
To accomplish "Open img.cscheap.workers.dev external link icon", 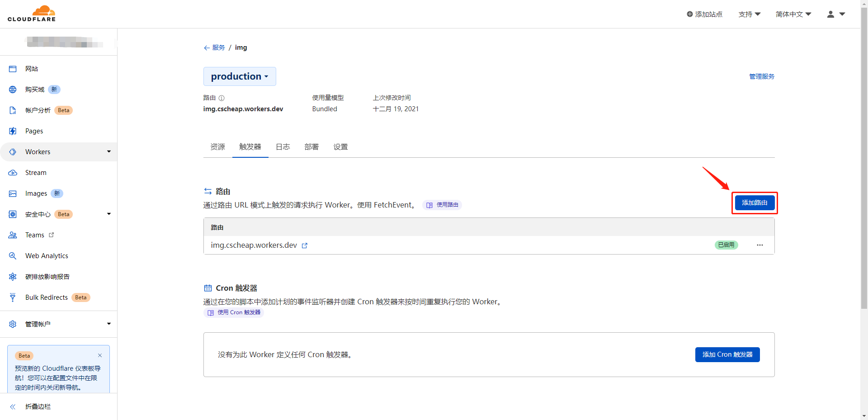I will coord(305,245).
